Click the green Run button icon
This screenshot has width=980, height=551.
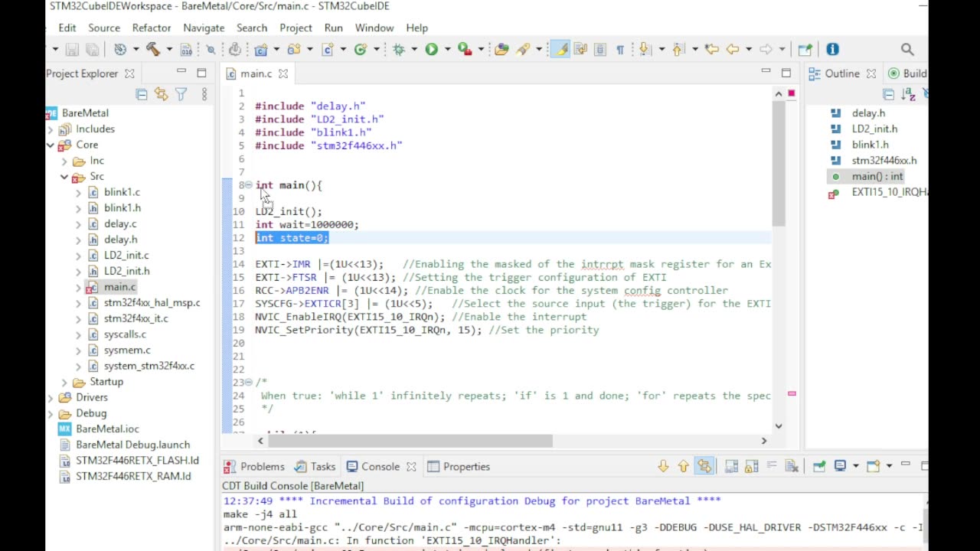point(431,49)
